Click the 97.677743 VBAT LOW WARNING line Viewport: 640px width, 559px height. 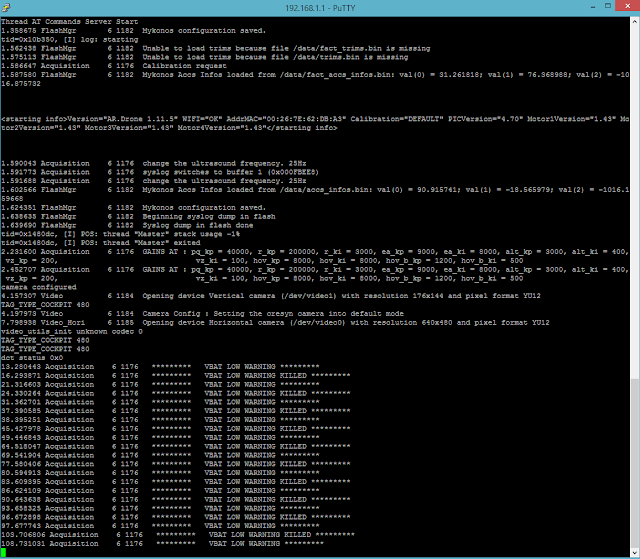160,526
